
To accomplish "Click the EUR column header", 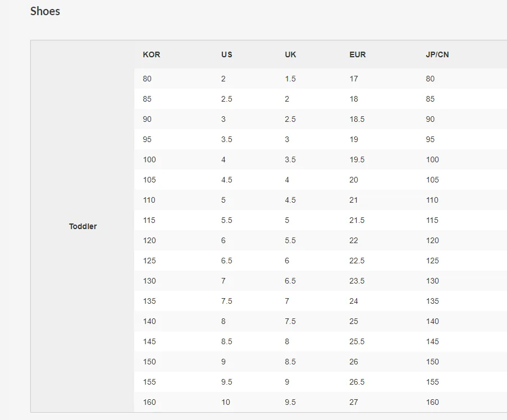I will pos(357,54).
